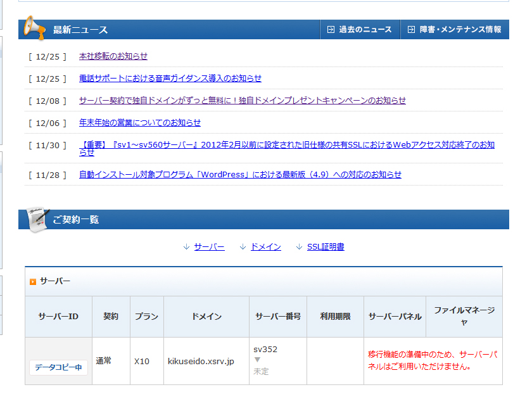The width and height of the screenshot is (532, 399).
Task: Open WordPress 最新版(4.9) 対応のお知らせ link
Action: (240, 175)
